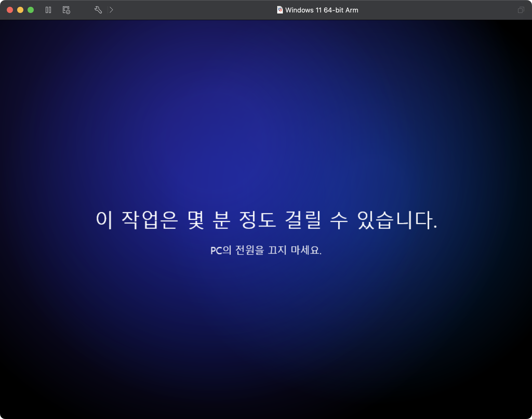Click the word "PC의" in the subtitle
Viewport: 532px width, 419px height.
click(221, 250)
